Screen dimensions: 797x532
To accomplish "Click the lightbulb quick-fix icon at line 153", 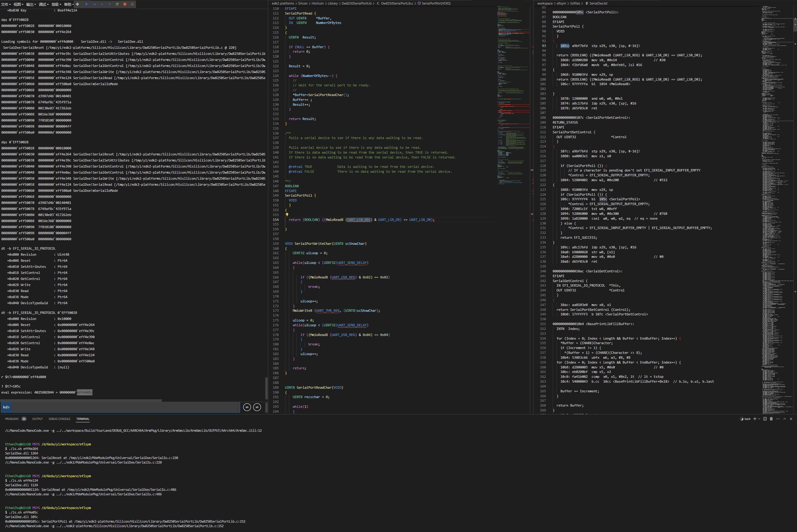I will click(x=287, y=215).
